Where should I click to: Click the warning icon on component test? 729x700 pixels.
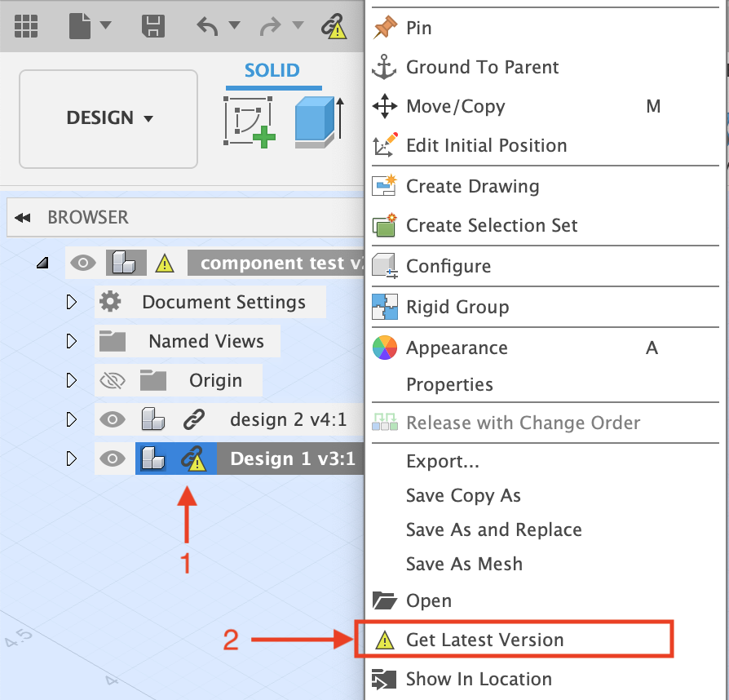tap(163, 263)
